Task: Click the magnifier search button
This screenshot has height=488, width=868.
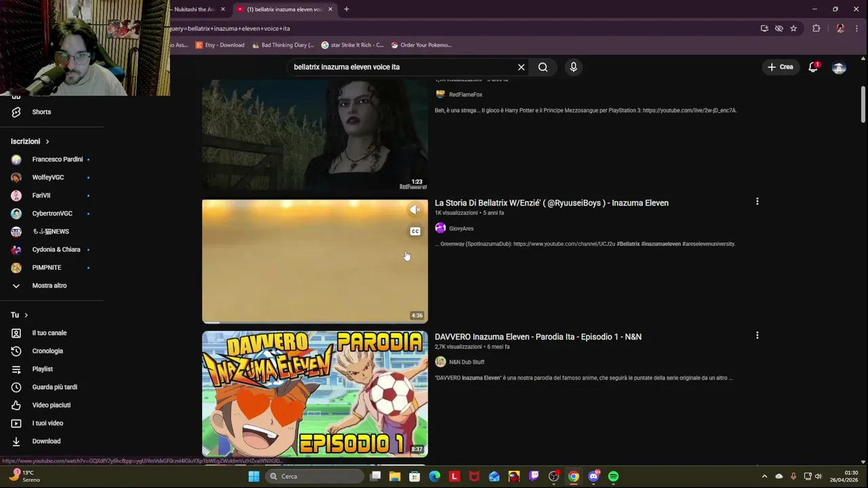Action: [x=542, y=67]
